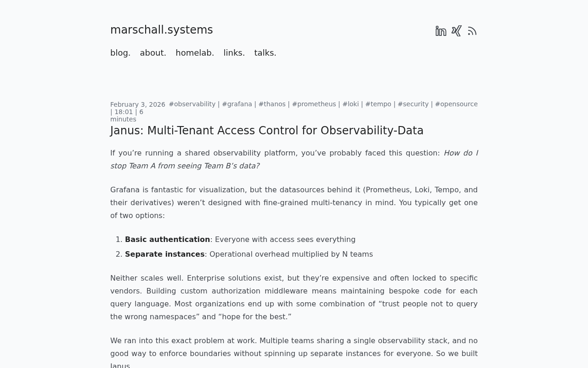This screenshot has height=368, width=588.
Task: Open the Xing profile icon
Action: click(x=456, y=30)
